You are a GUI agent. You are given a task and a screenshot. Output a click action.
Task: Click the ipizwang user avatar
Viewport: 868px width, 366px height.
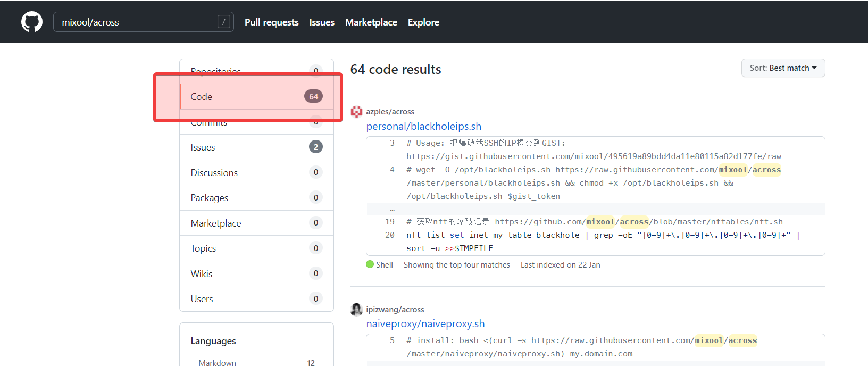pos(356,310)
